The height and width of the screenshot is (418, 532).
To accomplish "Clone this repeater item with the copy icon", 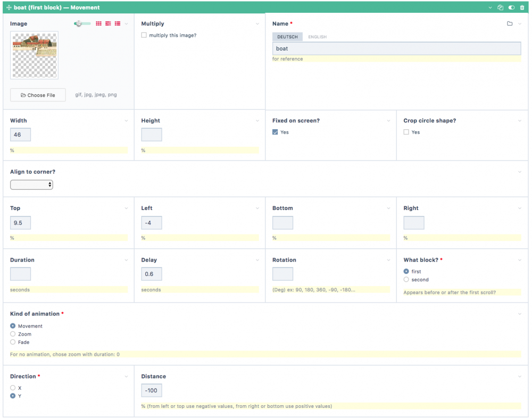I will pos(500,8).
